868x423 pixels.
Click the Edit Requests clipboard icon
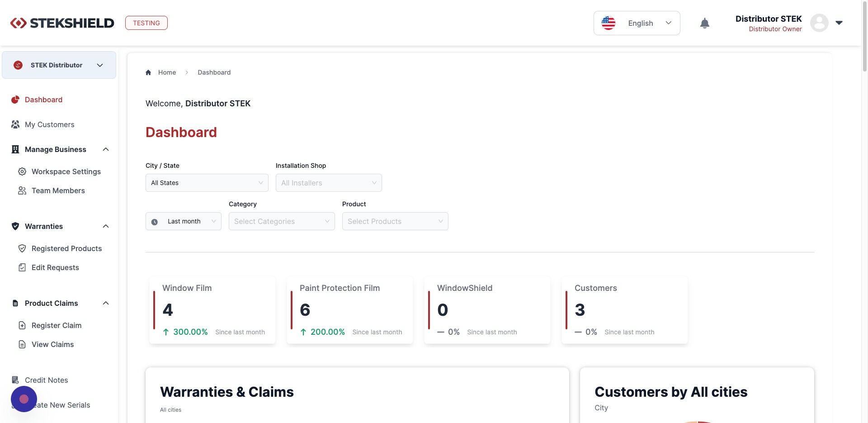[x=22, y=267]
